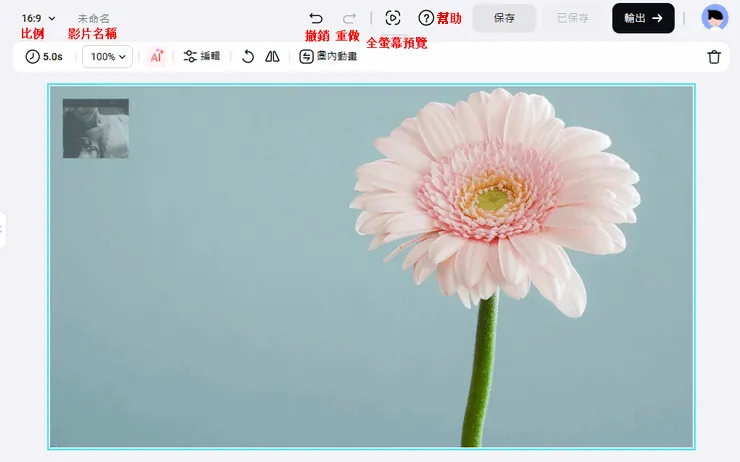Delete the selected element with trash icon
The height and width of the screenshot is (462, 740).
(x=714, y=57)
